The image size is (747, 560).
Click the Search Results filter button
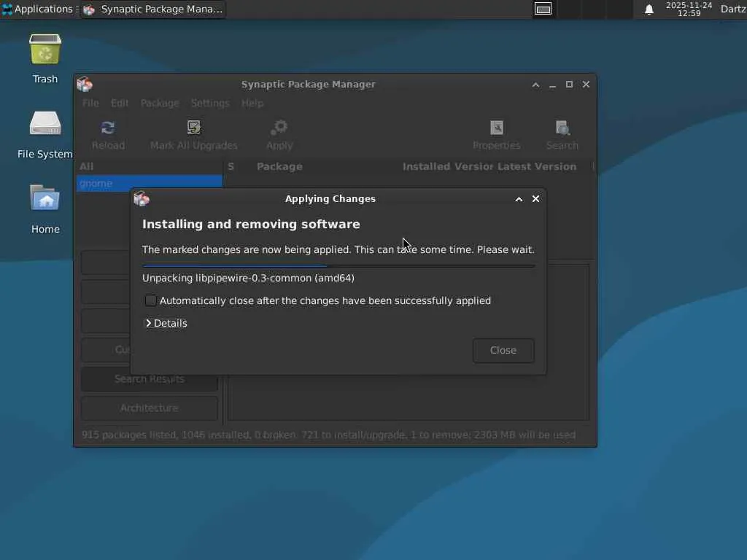pyautogui.click(x=149, y=379)
